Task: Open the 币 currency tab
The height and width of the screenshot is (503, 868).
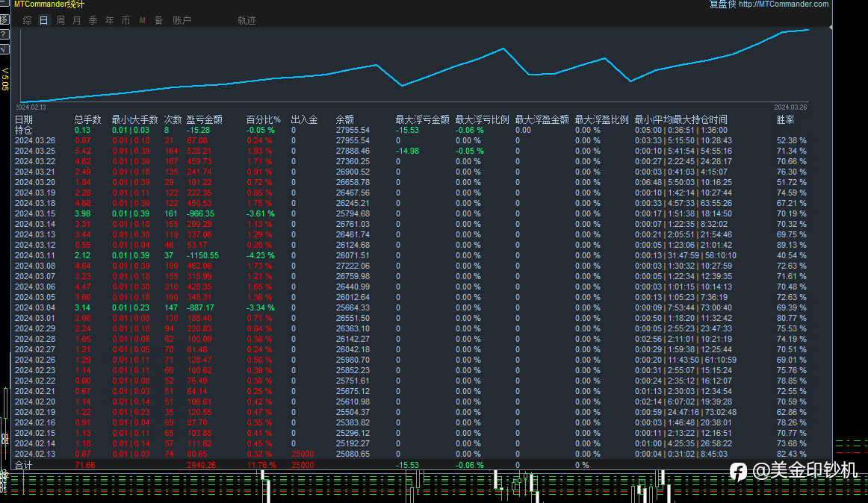Action: pos(125,20)
